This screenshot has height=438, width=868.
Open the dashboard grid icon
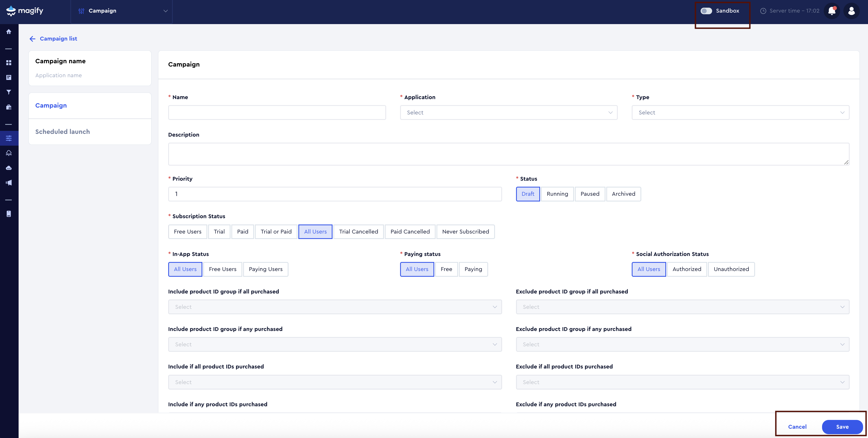tap(9, 63)
